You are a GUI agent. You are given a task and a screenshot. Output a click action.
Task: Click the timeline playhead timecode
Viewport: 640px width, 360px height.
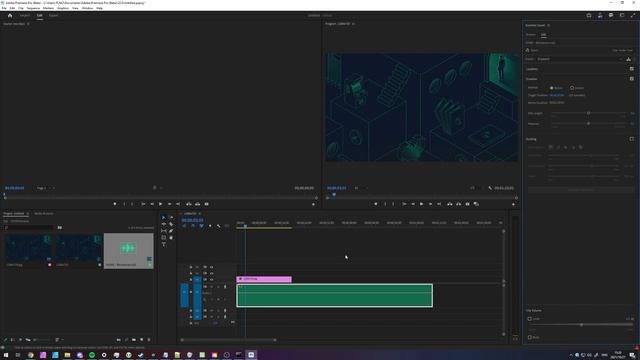tap(192, 220)
